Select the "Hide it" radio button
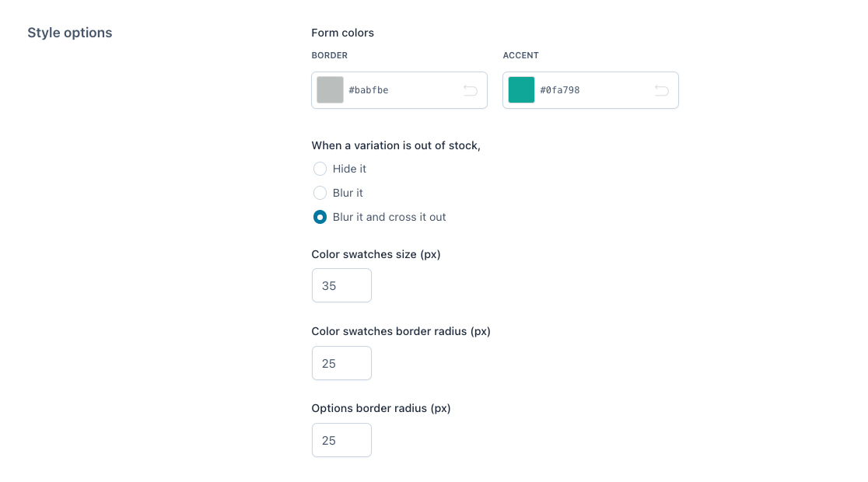This screenshot has height=482, width=868. pos(320,169)
